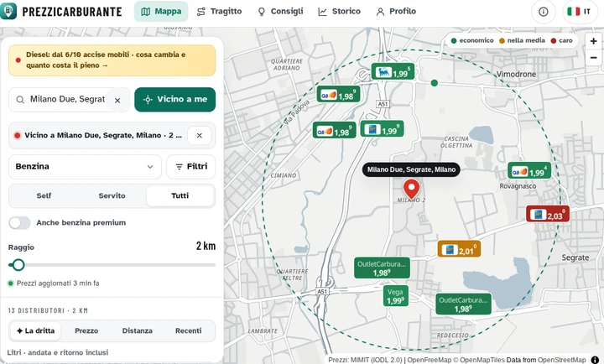Click the small green dot station marker
Viewport: 604px width, 364px height.
tap(435, 83)
